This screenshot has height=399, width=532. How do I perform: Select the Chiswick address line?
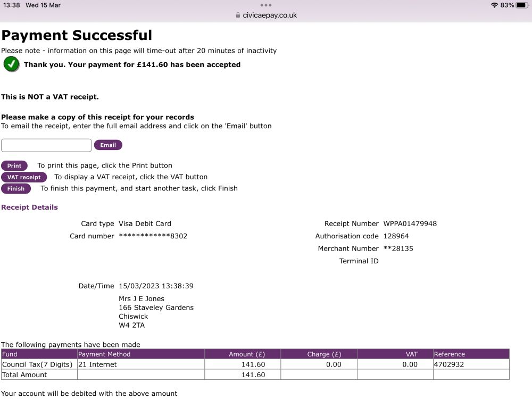134,316
